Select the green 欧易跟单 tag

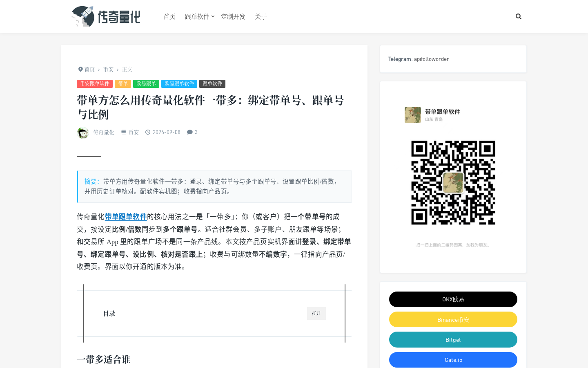tap(146, 84)
